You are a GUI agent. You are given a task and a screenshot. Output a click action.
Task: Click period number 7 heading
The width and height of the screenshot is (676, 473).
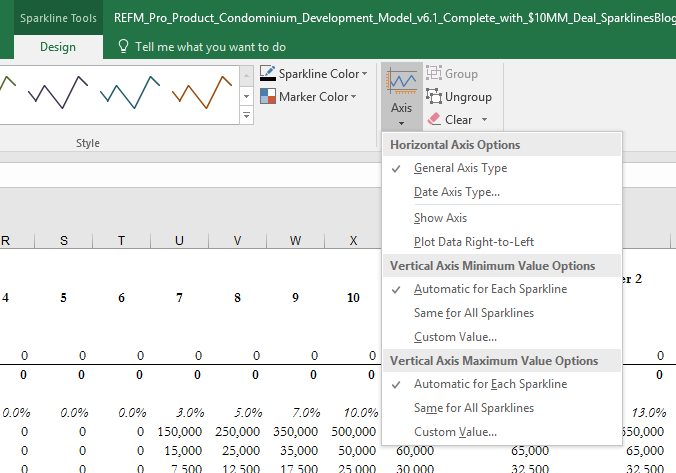tap(179, 298)
